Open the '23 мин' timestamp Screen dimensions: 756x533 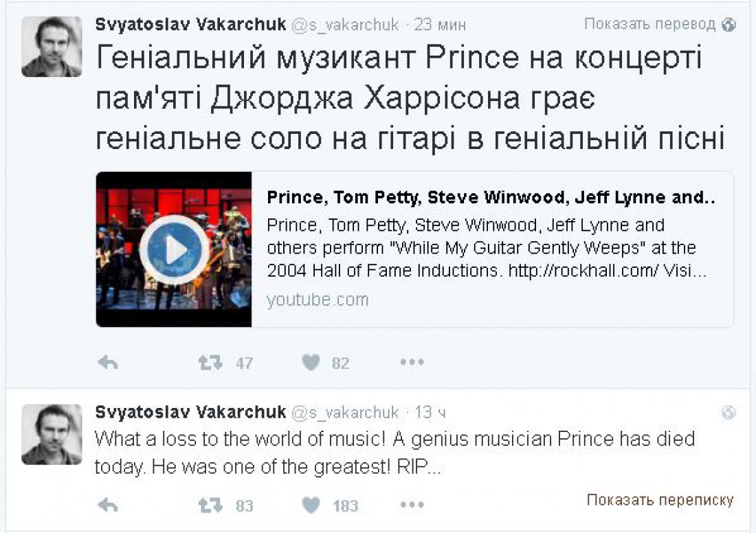[440, 25]
